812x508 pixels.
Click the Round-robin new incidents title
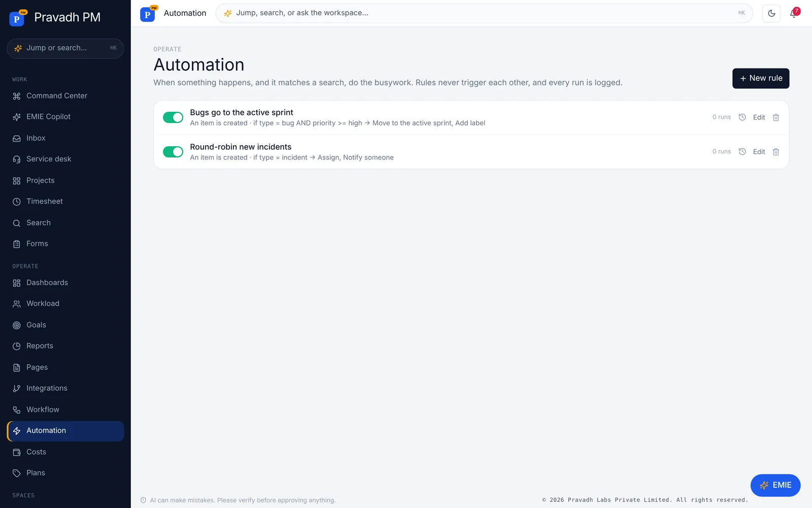241,147
